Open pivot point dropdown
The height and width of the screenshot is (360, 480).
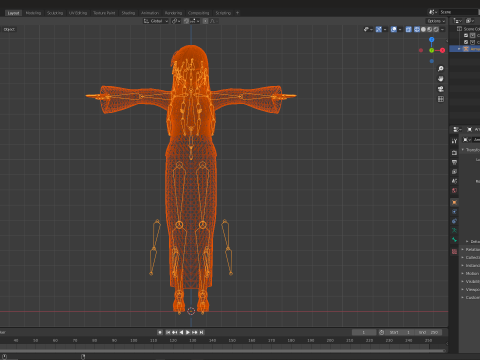pyautogui.click(x=176, y=21)
